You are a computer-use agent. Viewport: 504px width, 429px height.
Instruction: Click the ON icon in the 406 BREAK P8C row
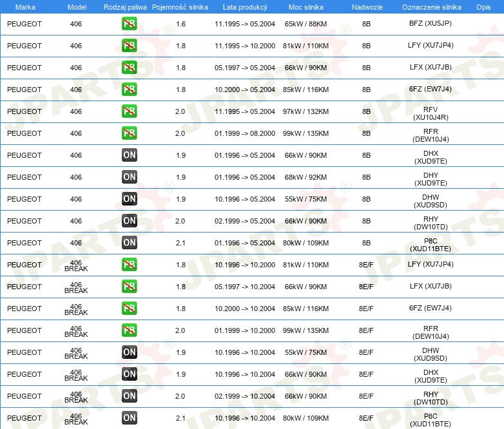point(129,418)
